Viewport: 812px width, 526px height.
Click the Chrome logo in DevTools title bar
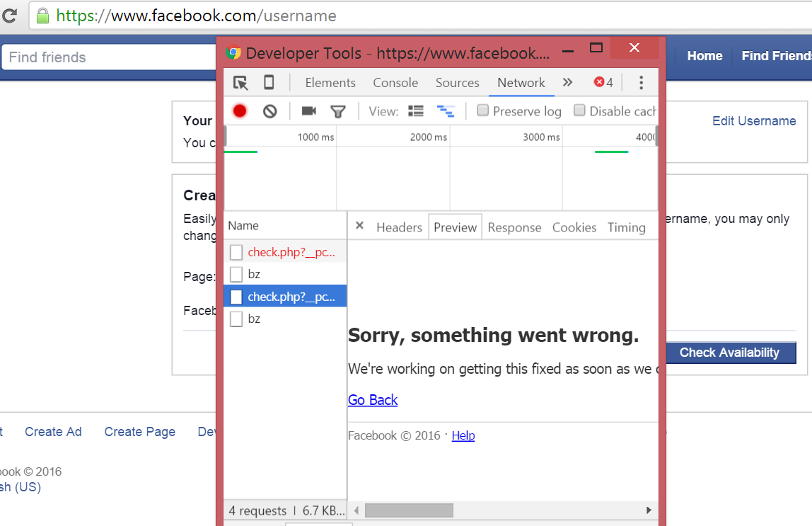(233, 53)
